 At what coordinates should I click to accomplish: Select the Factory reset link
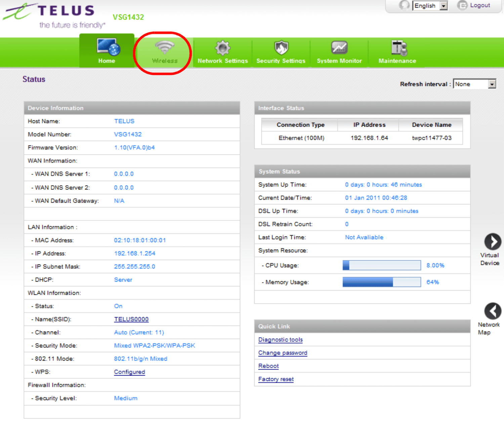[276, 379]
